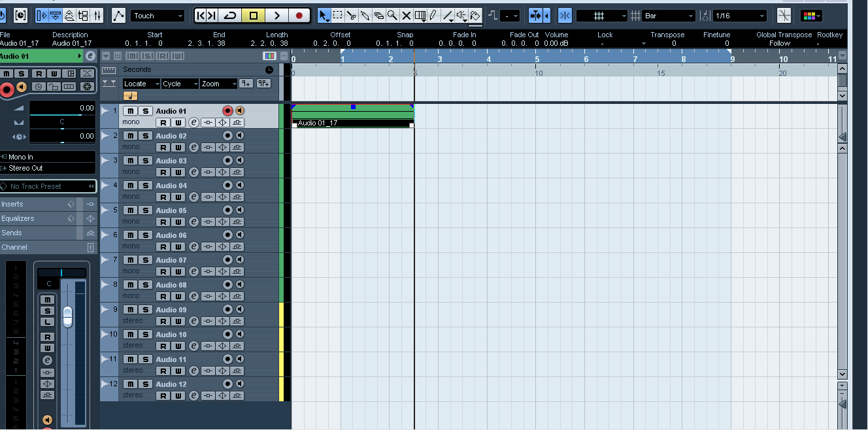Click the Seconds ruler track label
Viewport: 868px width, 430px height.
(137, 69)
